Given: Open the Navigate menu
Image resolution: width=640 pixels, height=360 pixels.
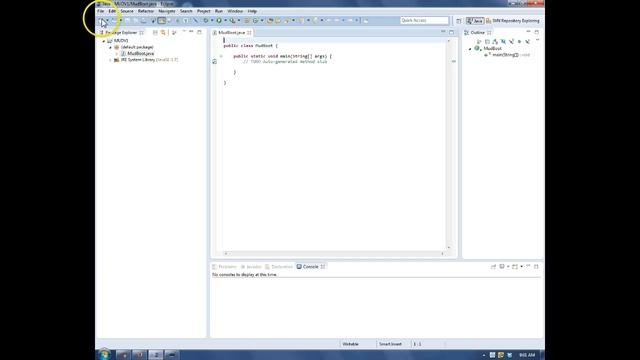Looking at the screenshot, I should coord(167,11).
